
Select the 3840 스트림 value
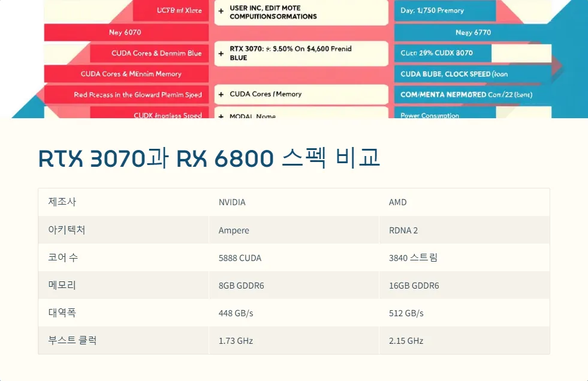[413, 257]
